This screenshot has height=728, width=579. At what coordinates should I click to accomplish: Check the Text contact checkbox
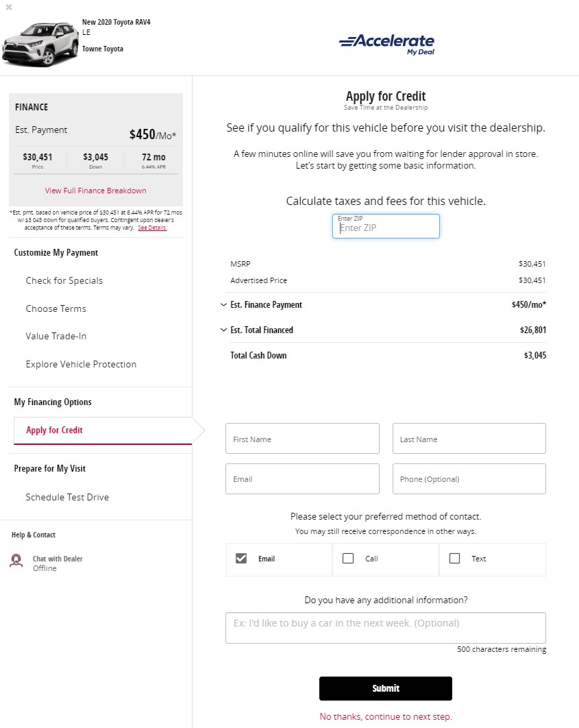(x=455, y=558)
